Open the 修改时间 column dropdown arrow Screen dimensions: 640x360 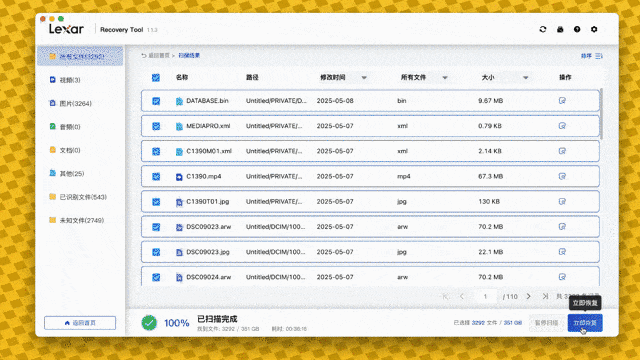[x=364, y=78]
